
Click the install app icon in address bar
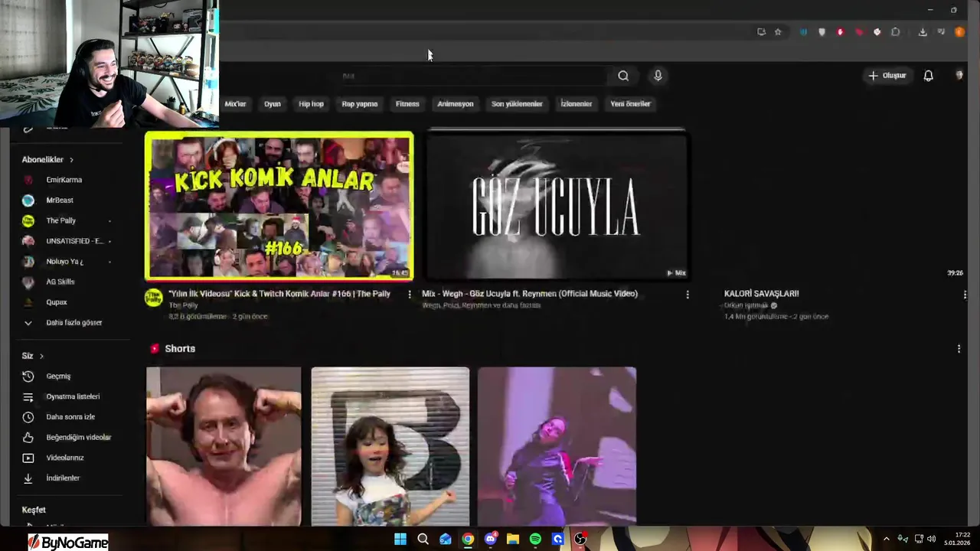click(x=761, y=32)
